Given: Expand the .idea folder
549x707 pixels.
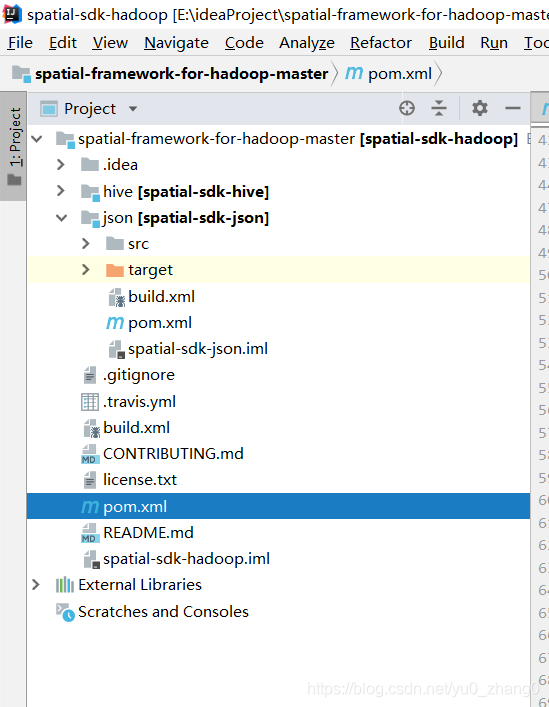Looking at the screenshot, I should [x=61, y=165].
